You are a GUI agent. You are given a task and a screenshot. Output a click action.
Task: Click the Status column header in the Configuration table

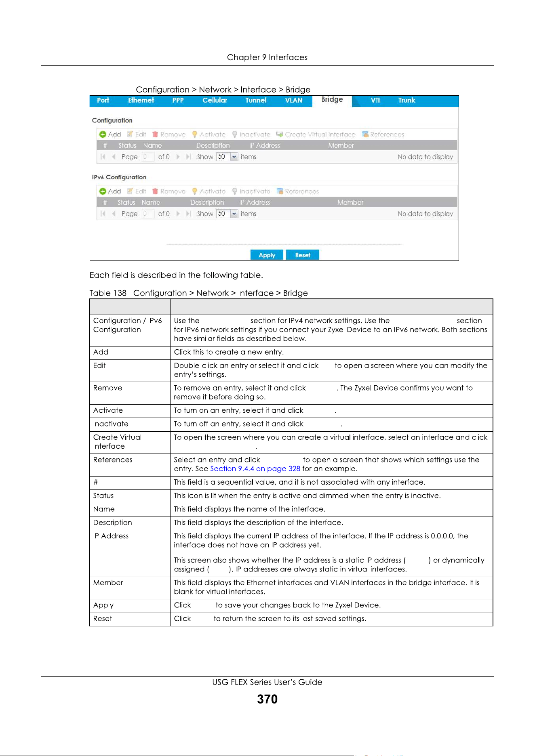pos(127,146)
